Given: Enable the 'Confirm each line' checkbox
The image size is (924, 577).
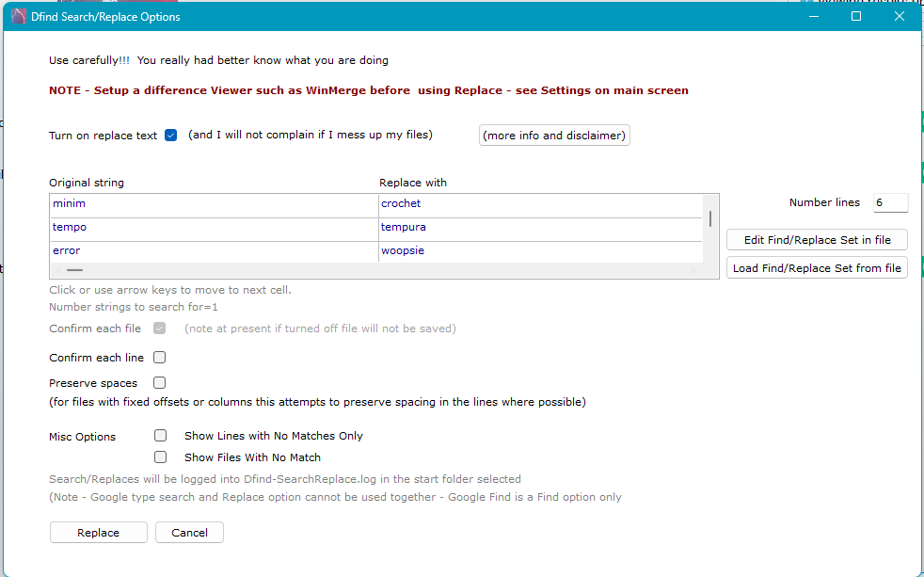Looking at the screenshot, I should click(x=159, y=357).
